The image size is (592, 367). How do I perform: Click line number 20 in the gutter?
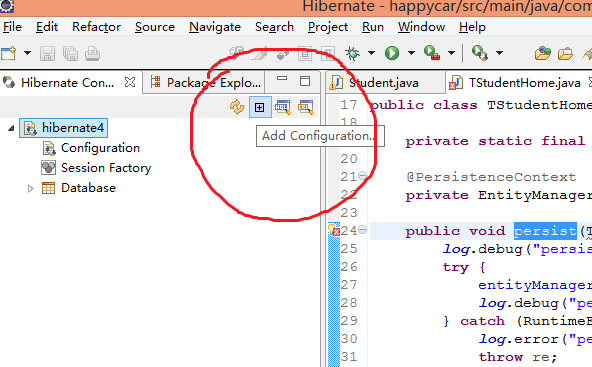coord(348,159)
